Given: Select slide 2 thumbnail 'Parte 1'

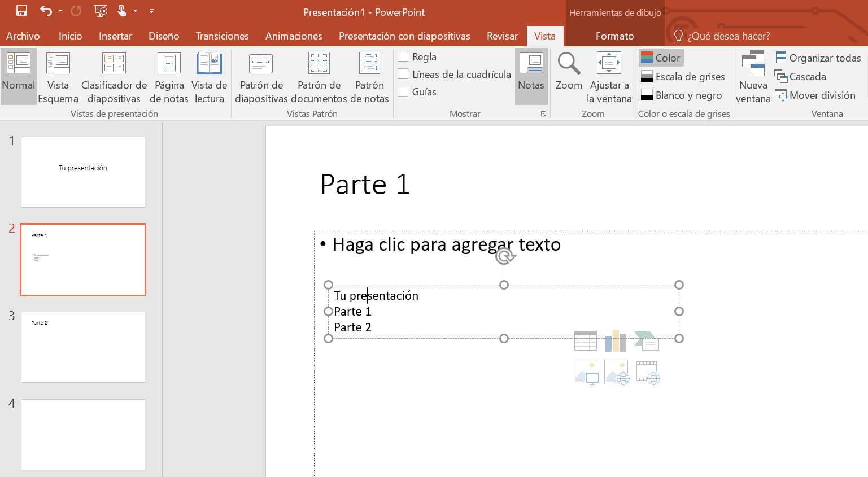Looking at the screenshot, I should [83, 260].
